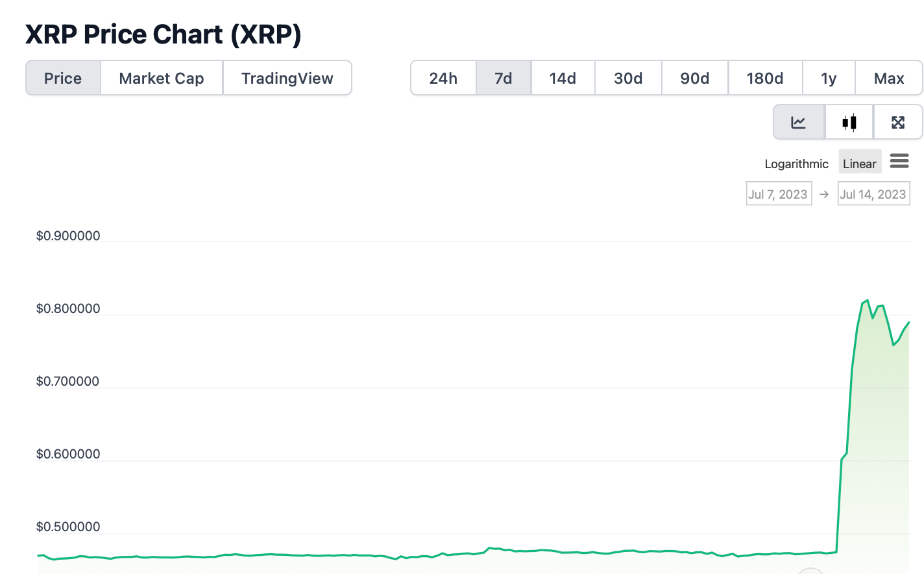
Task: Set chart range to 90d
Action: pyautogui.click(x=695, y=78)
